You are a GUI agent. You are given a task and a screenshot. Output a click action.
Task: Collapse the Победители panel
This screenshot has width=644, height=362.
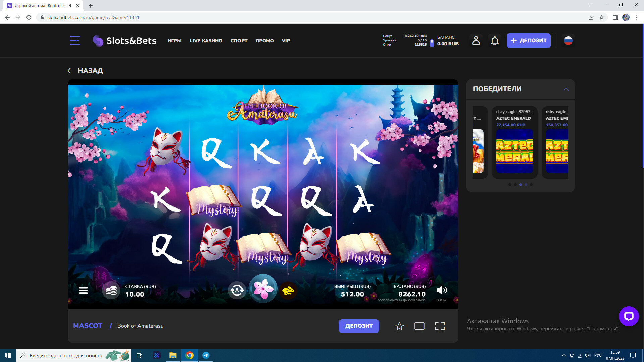pyautogui.click(x=566, y=89)
